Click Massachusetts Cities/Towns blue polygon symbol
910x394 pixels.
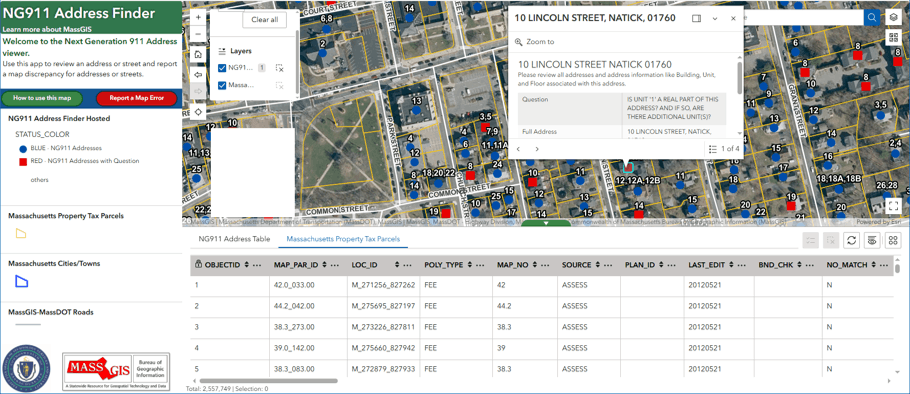pyautogui.click(x=21, y=281)
